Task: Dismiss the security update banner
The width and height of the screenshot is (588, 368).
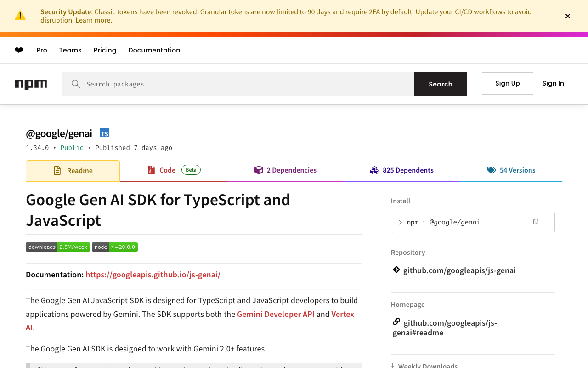Action: (568, 16)
